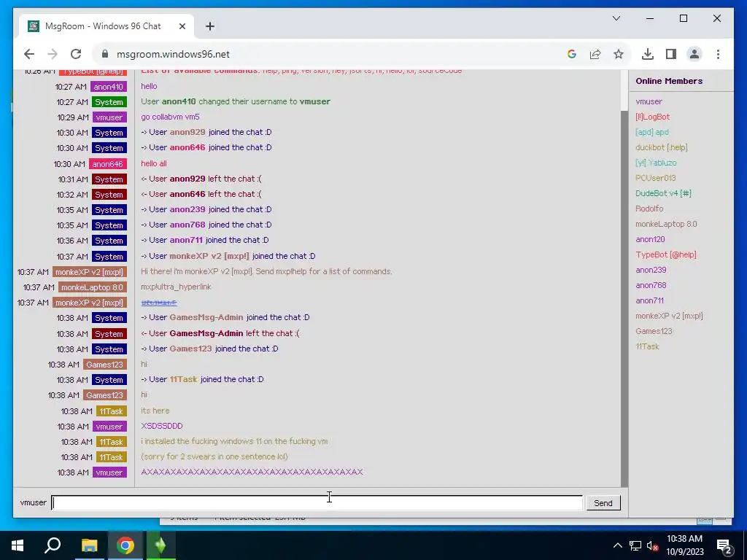Click the Google icon in address bar
747x560 pixels.
point(572,54)
